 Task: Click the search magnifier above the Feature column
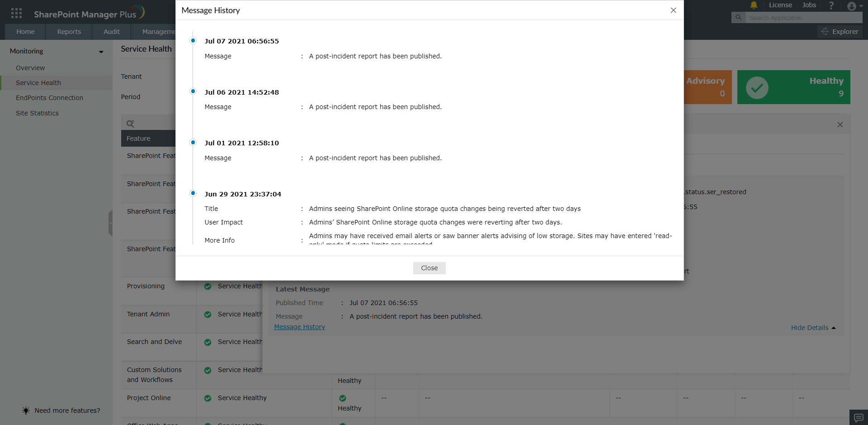pyautogui.click(x=131, y=123)
